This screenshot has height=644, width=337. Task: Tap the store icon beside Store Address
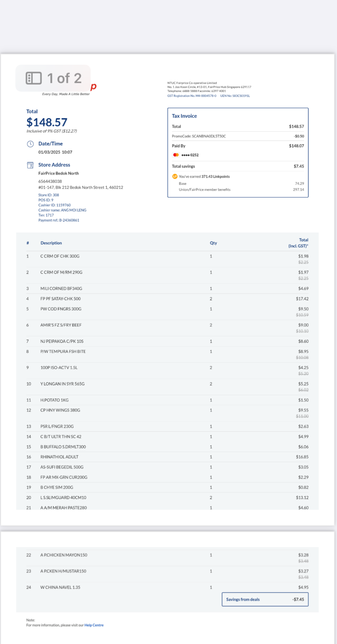coord(30,165)
